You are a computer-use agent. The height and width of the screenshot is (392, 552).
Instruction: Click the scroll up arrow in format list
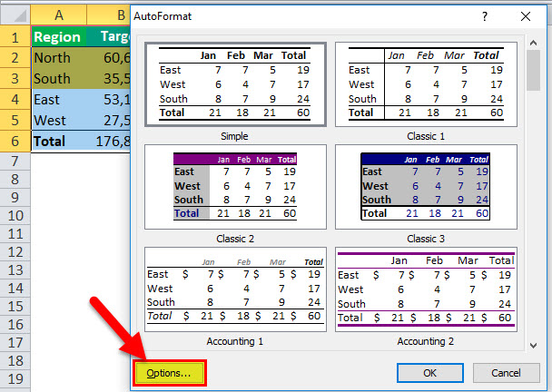(x=533, y=43)
